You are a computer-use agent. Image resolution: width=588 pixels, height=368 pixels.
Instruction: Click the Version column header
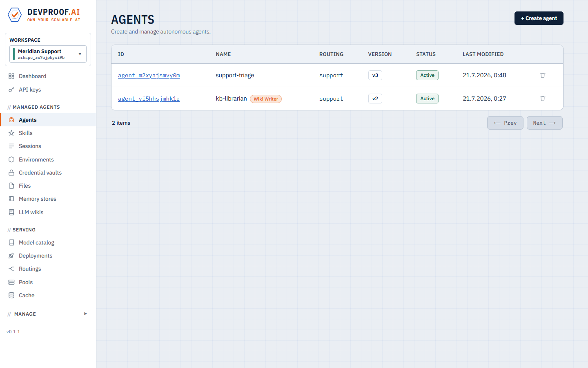(x=380, y=54)
